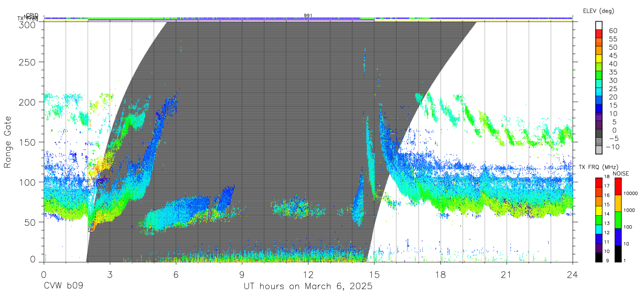Select the orange swatch in the NOISE colorbar

[x=617, y=203]
